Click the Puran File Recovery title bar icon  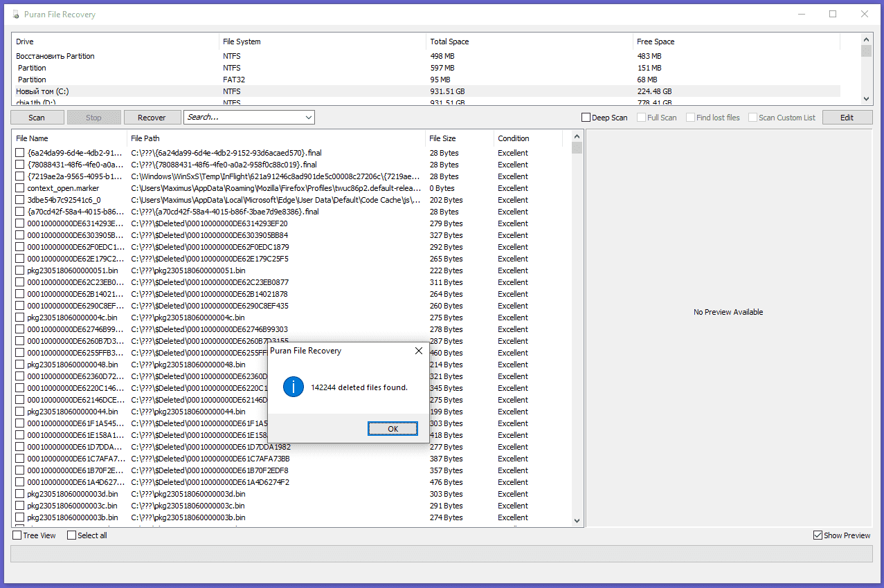(x=16, y=15)
